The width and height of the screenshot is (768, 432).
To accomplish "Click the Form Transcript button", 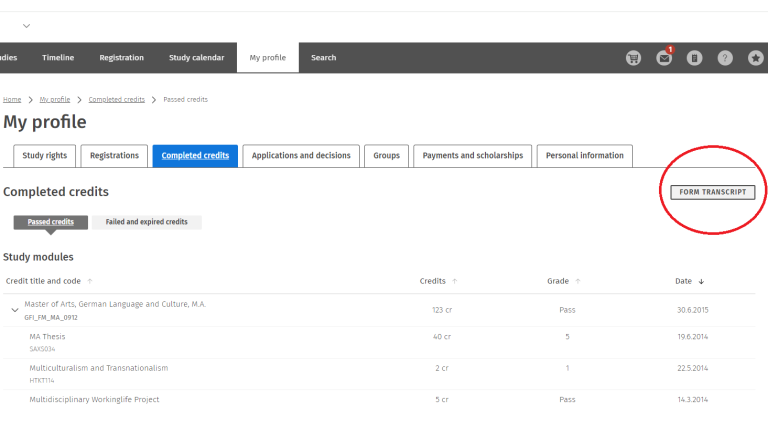I will [712, 192].
